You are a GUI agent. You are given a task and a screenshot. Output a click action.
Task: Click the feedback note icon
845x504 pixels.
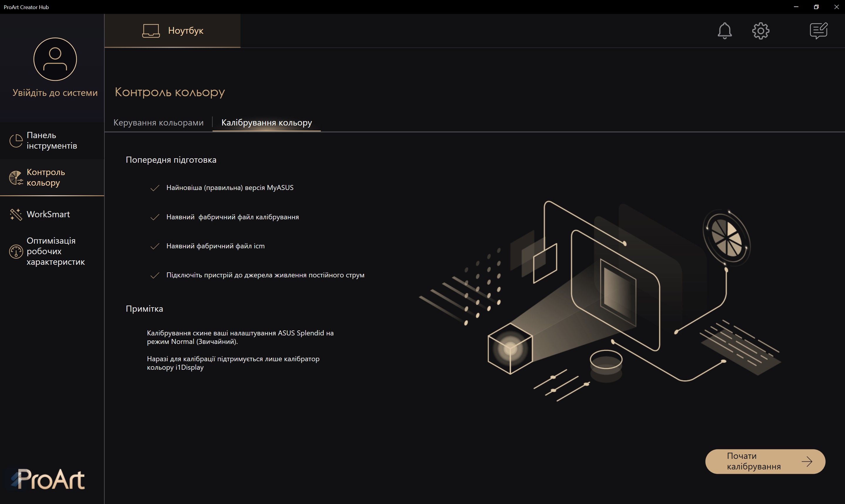click(819, 31)
